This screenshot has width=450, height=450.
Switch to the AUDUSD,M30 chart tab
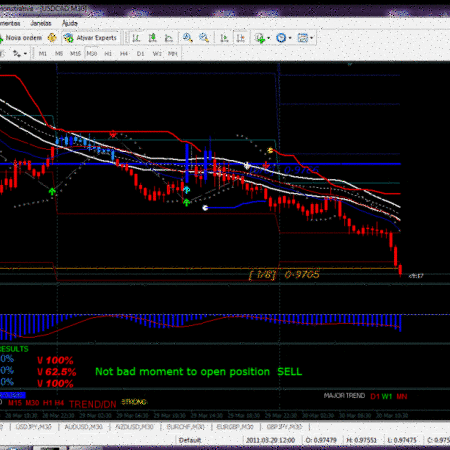click(83, 427)
